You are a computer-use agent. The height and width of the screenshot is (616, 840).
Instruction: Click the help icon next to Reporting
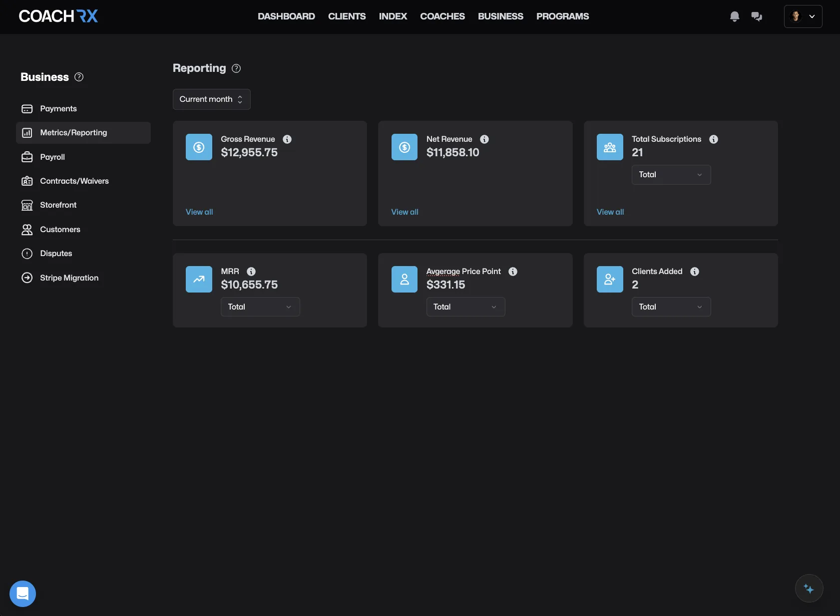pos(236,68)
